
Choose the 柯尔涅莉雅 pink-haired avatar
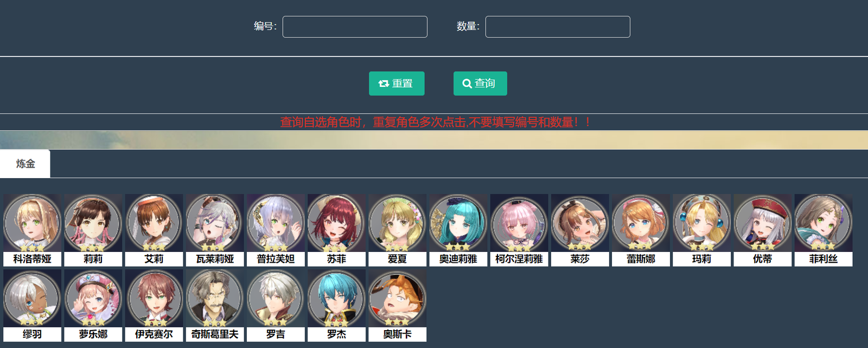[x=519, y=230]
